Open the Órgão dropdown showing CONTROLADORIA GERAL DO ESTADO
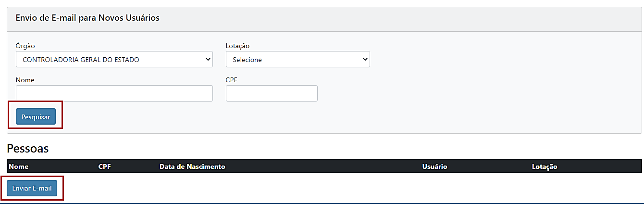 (x=114, y=60)
